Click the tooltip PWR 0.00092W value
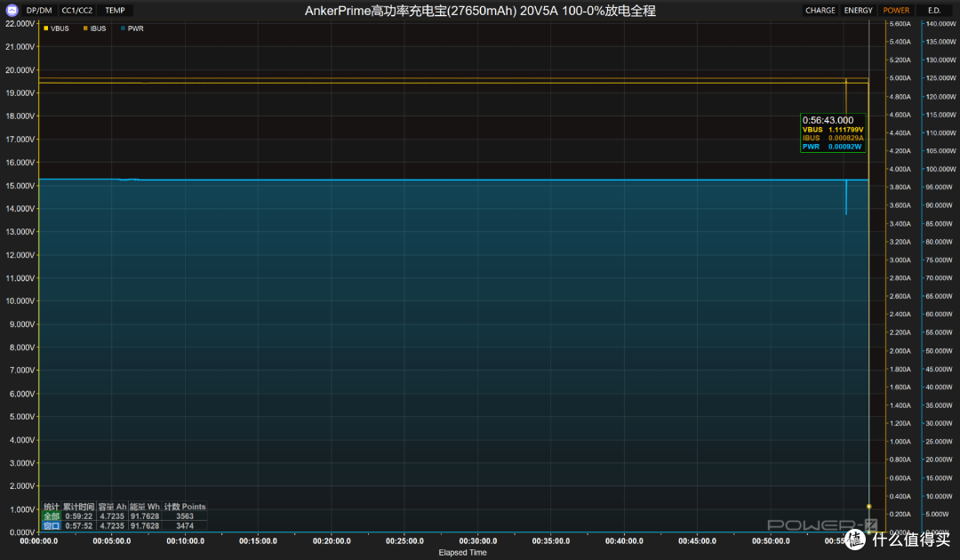This screenshot has height=560, width=960. pos(845,147)
